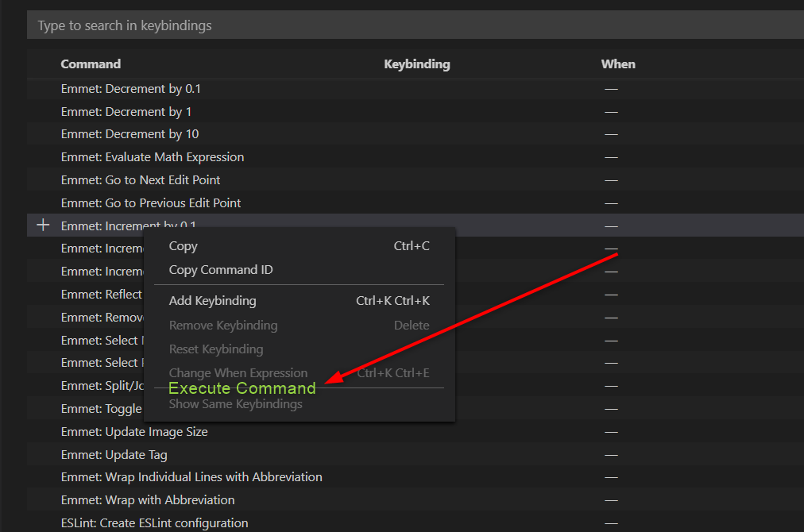Select Emmet: Go to Previous Edit Point
Screen dimensions: 804x532
pyautogui.click(x=416, y=203)
